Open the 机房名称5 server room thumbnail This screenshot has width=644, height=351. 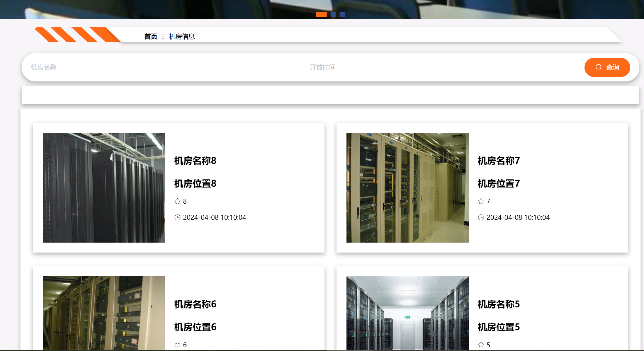pyautogui.click(x=407, y=313)
